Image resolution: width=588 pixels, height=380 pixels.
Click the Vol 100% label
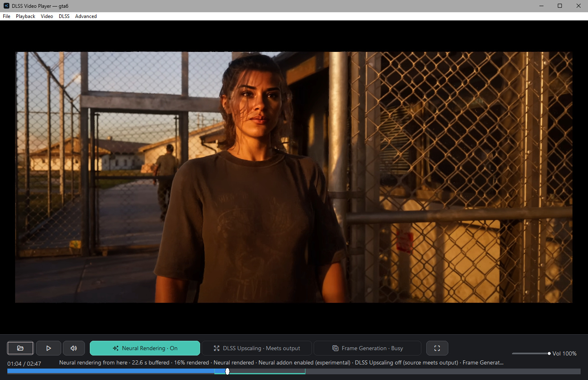tap(564, 353)
